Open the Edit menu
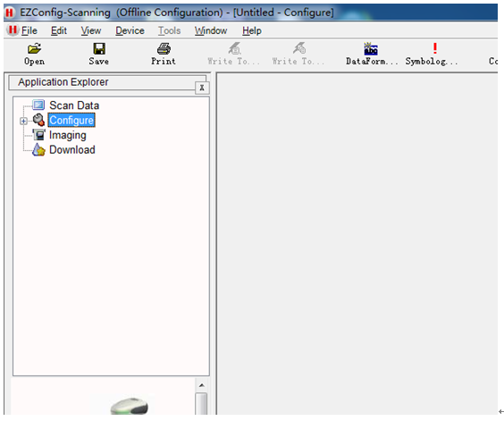The image size is (504, 421). coord(59,30)
